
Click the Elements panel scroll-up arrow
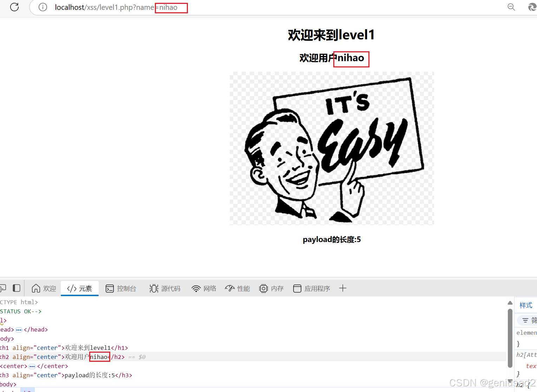tap(510, 303)
